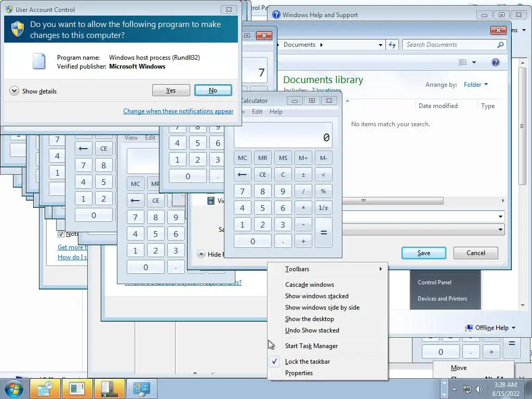The image size is (532, 399).
Task: Click the equals key in front Calculator
Action: (x=323, y=232)
